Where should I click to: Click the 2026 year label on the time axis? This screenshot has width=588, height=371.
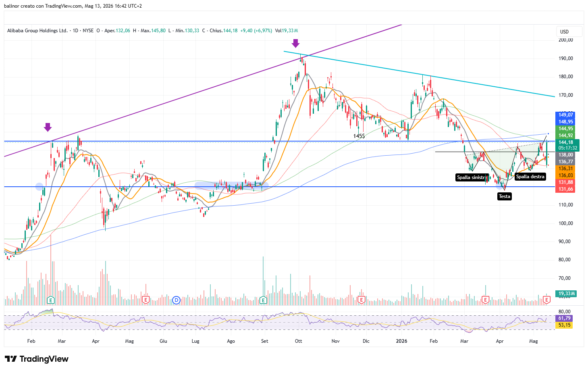[x=401, y=341]
